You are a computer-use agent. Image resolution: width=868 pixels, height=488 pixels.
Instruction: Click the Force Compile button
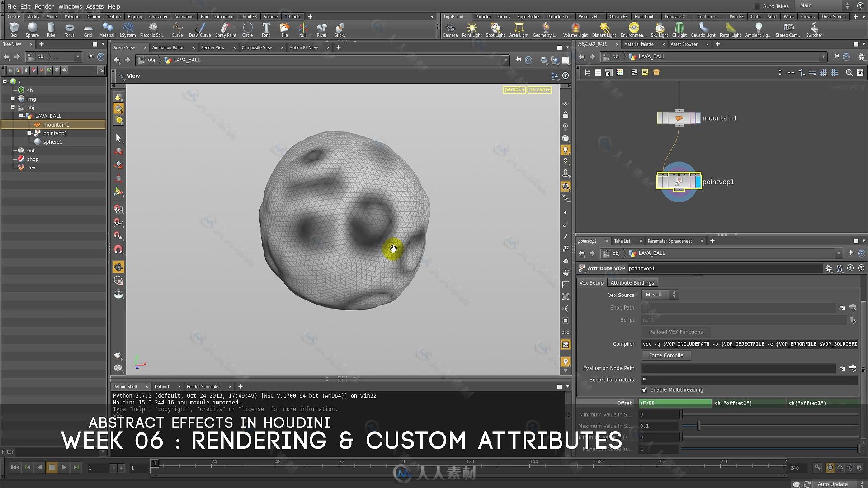[666, 355]
